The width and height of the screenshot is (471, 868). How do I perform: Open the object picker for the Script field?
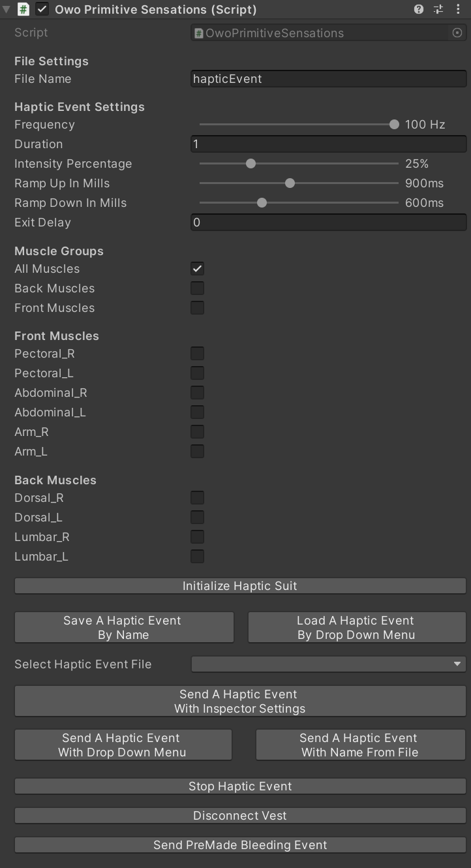coord(457,33)
